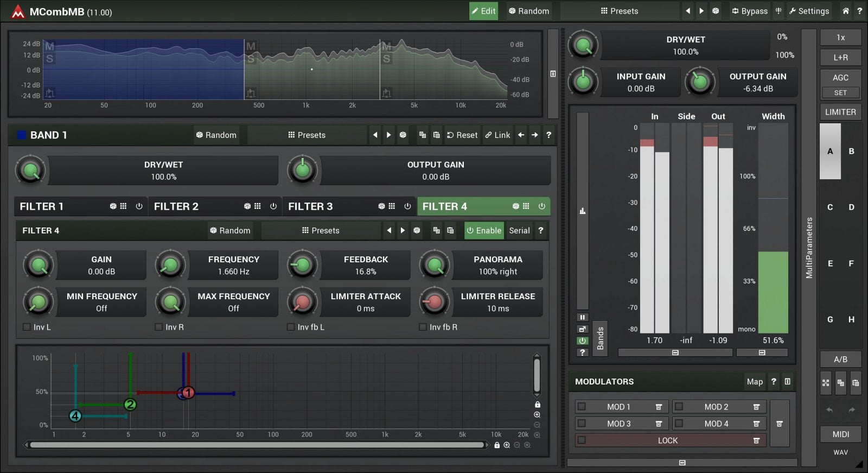Screen dimensions: 868x473
Task: Check the Inv fb R option
Action: tap(423, 327)
